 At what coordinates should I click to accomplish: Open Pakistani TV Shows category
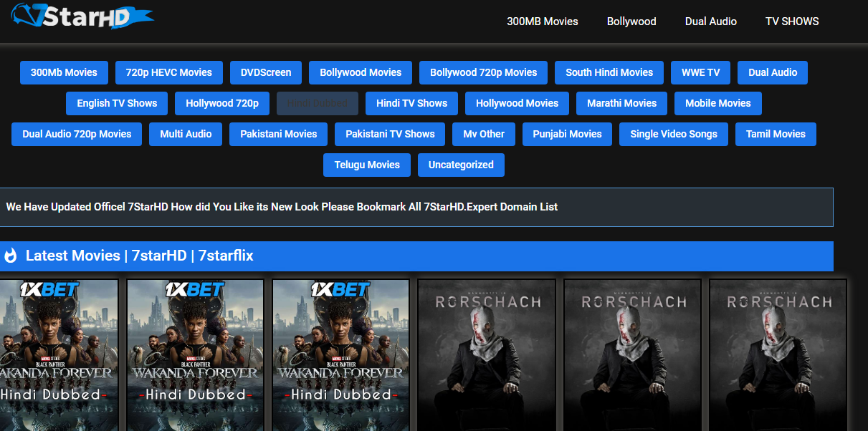tap(390, 134)
